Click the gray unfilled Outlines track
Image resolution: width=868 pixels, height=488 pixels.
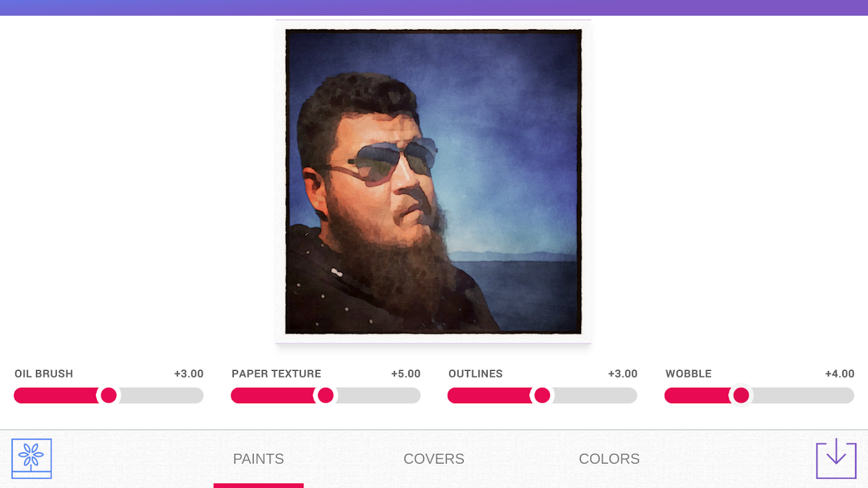595,395
